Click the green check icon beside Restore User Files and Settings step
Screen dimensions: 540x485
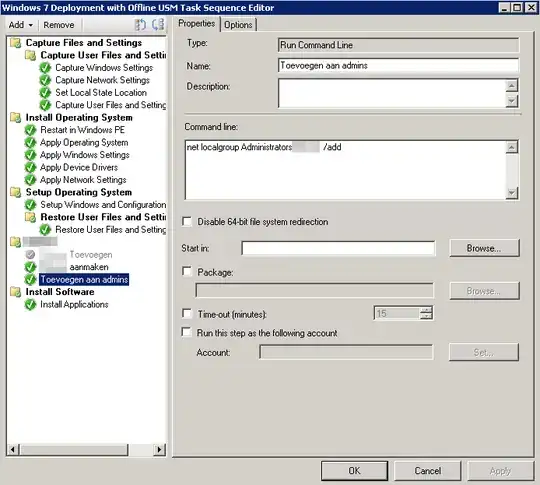coord(45,229)
